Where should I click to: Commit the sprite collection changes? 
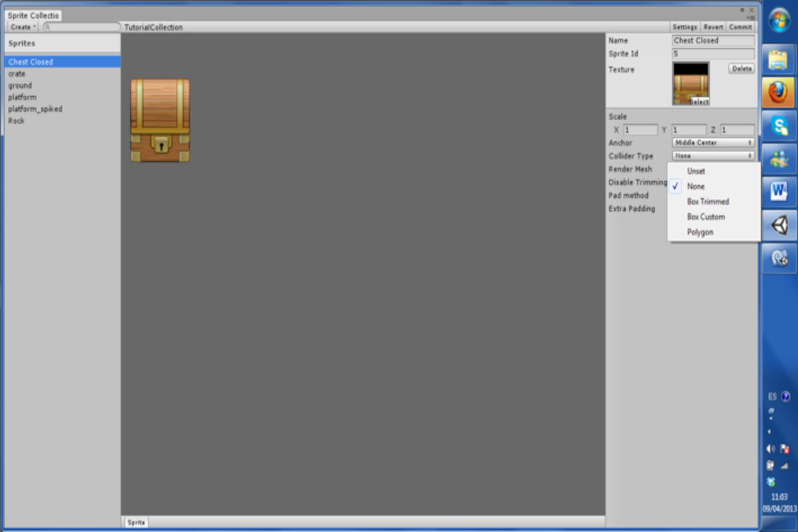click(741, 26)
